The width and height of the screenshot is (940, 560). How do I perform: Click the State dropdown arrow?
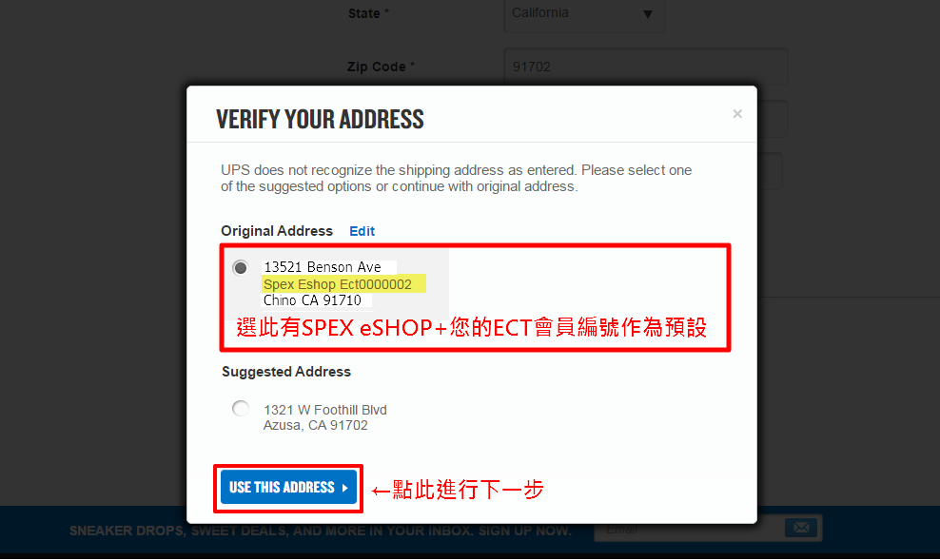[x=648, y=14]
